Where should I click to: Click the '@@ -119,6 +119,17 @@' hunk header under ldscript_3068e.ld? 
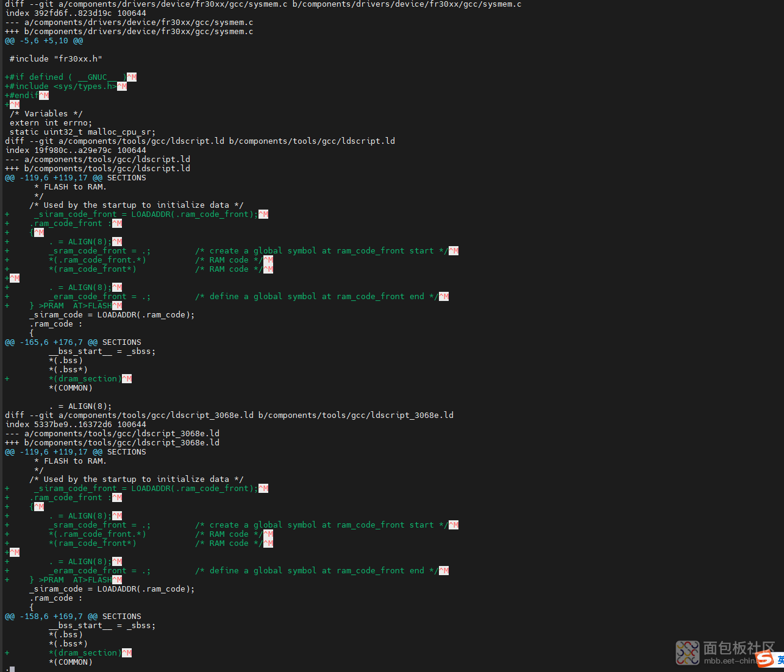click(x=76, y=451)
